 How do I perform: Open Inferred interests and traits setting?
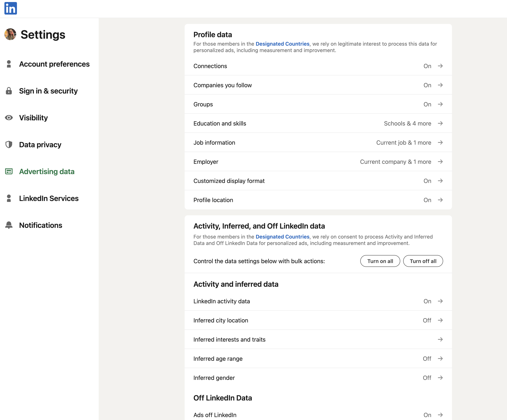coord(318,339)
